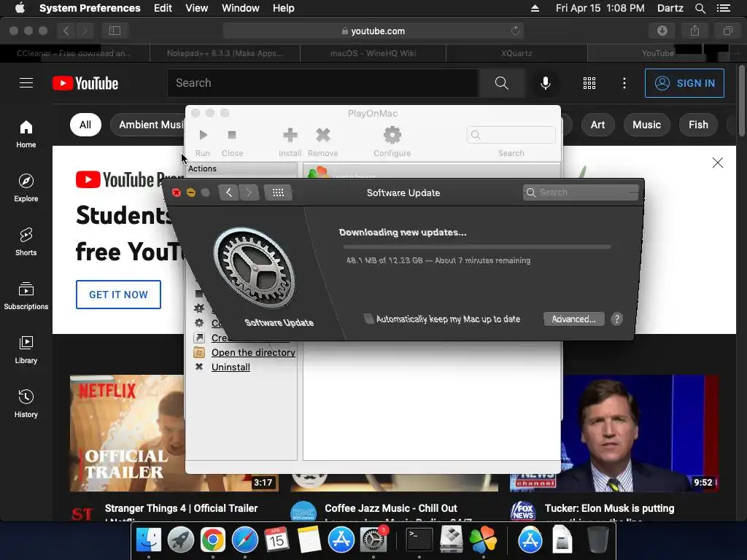Click the Software Update search field
The height and width of the screenshot is (560, 747).
tap(580, 192)
